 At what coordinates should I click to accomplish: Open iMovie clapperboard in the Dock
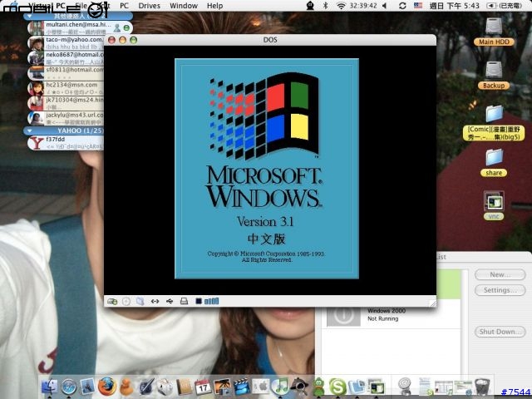pyautogui.click(x=242, y=387)
